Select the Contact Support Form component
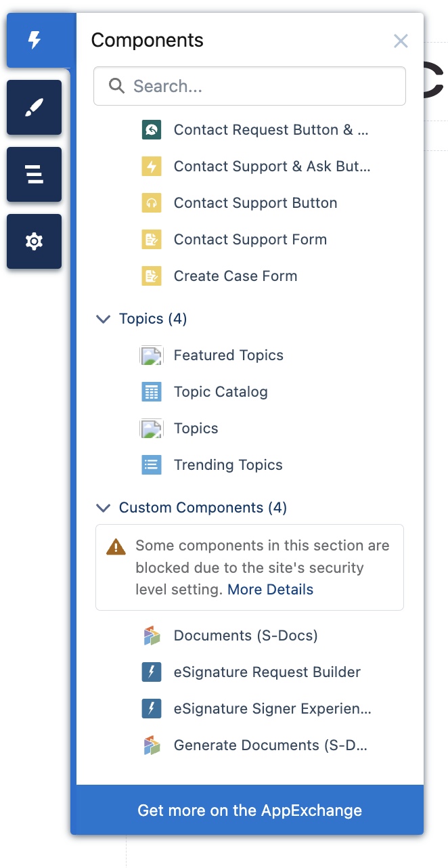The height and width of the screenshot is (868, 448). click(x=250, y=239)
